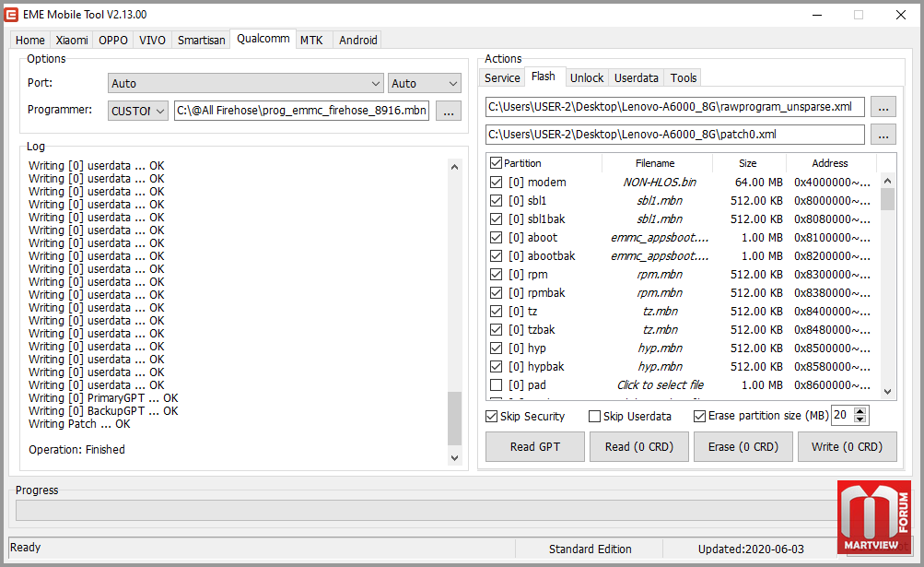
Task: Uncheck the rpm partition checkbox
Action: (497, 275)
